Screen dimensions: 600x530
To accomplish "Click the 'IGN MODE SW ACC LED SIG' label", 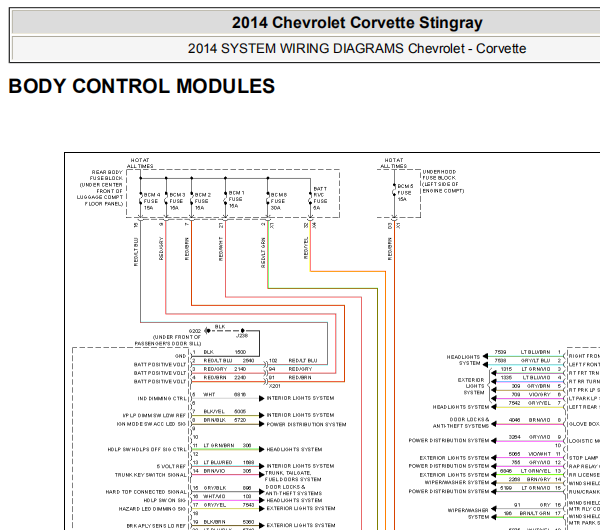I will click(x=152, y=424).
